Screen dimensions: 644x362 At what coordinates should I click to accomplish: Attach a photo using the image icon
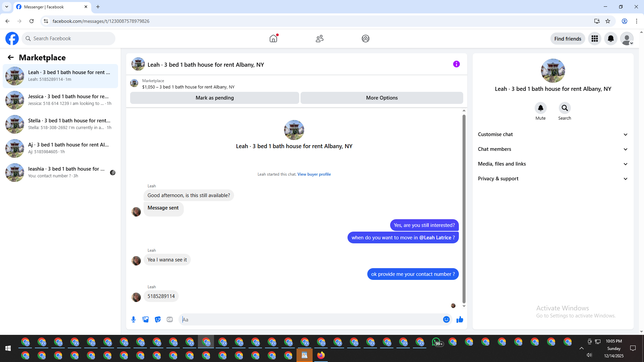tap(146, 319)
